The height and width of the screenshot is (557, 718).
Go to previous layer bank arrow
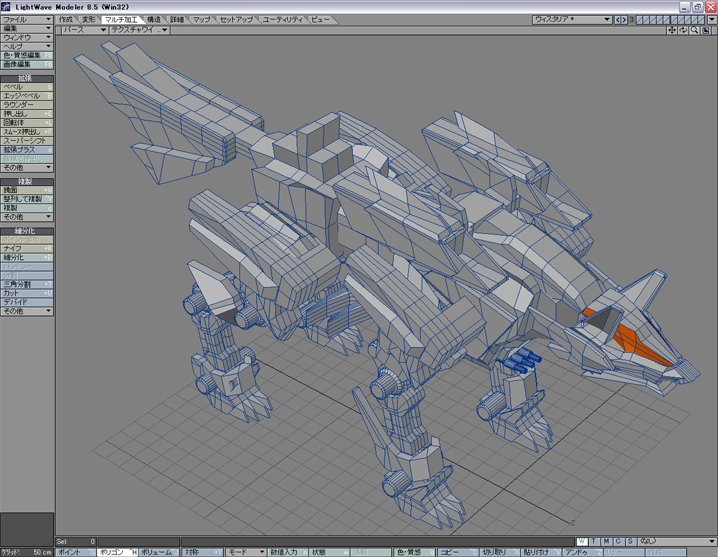pyautogui.click(x=617, y=20)
